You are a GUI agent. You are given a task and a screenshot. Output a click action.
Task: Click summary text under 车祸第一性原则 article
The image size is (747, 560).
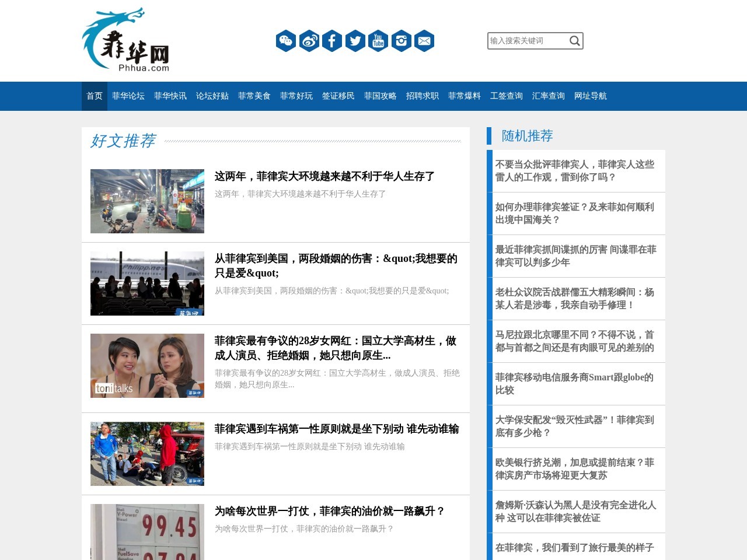pos(309,446)
